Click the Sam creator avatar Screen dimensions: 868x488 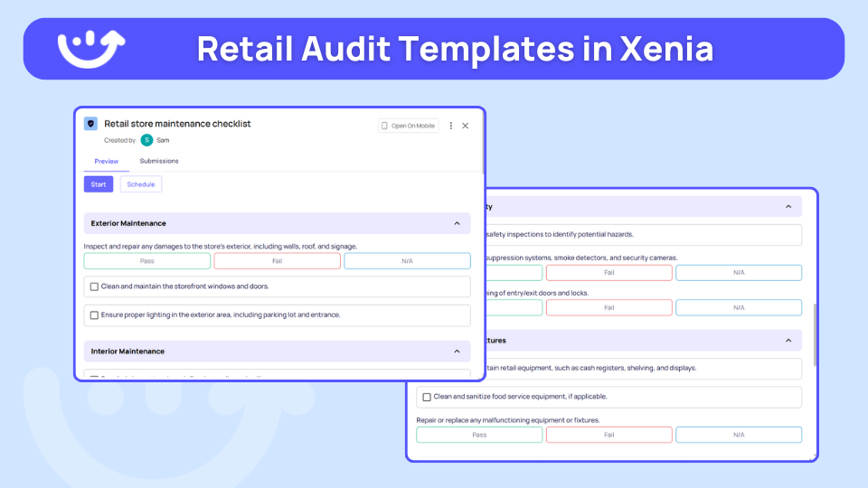(146, 141)
